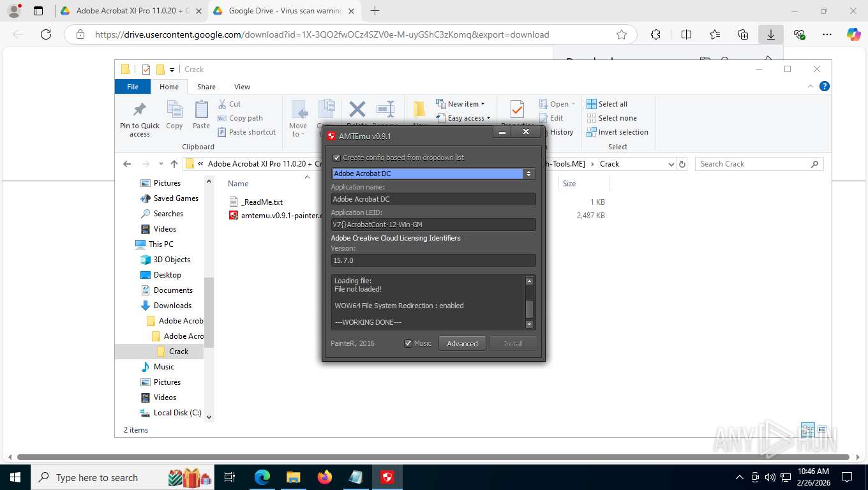Switch to the Home ribbon tab
The image size is (868, 490).
tap(169, 87)
